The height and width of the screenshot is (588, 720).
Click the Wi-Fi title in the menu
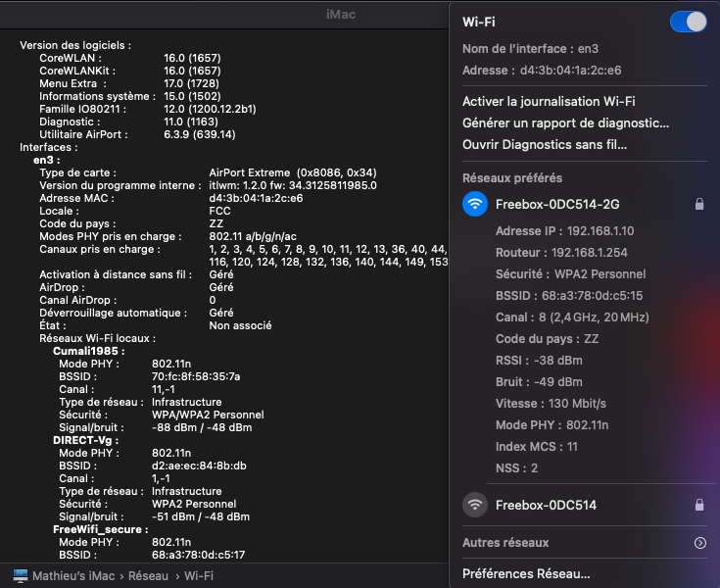479,22
